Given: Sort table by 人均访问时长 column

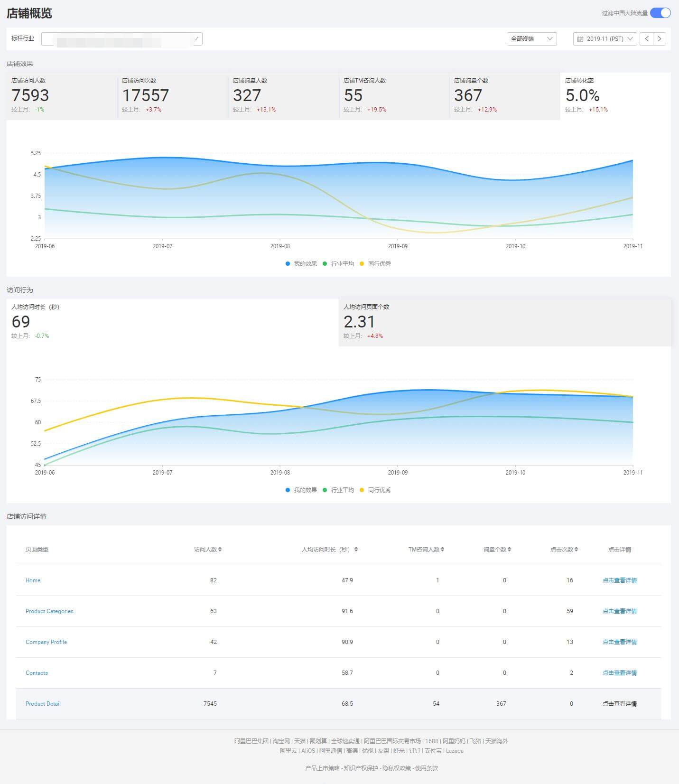Looking at the screenshot, I should [x=330, y=550].
